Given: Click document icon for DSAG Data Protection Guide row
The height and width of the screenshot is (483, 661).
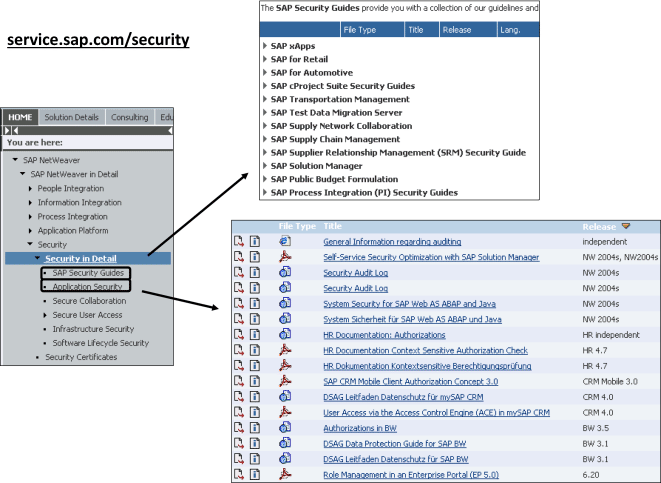Looking at the screenshot, I should coord(285,443).
